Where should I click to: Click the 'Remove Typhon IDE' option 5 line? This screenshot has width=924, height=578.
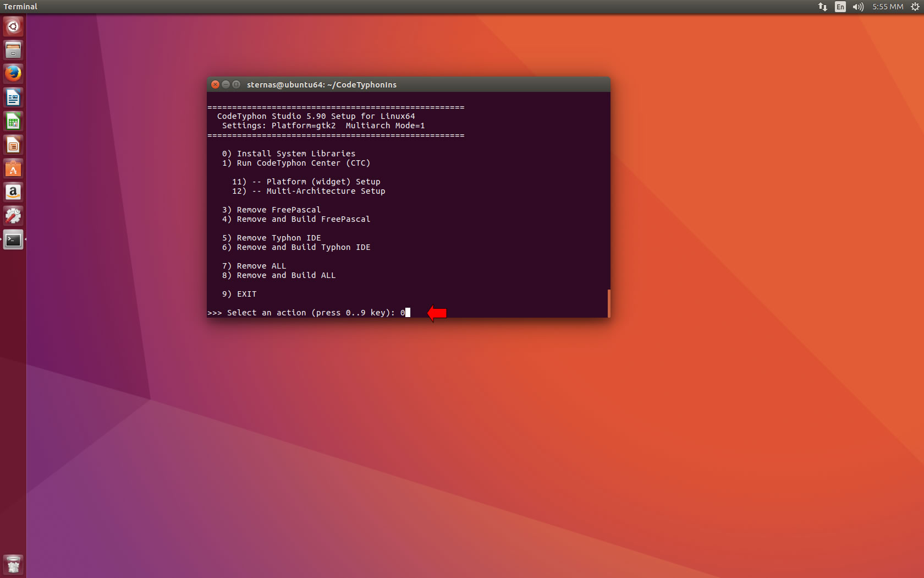coord(272,238)
